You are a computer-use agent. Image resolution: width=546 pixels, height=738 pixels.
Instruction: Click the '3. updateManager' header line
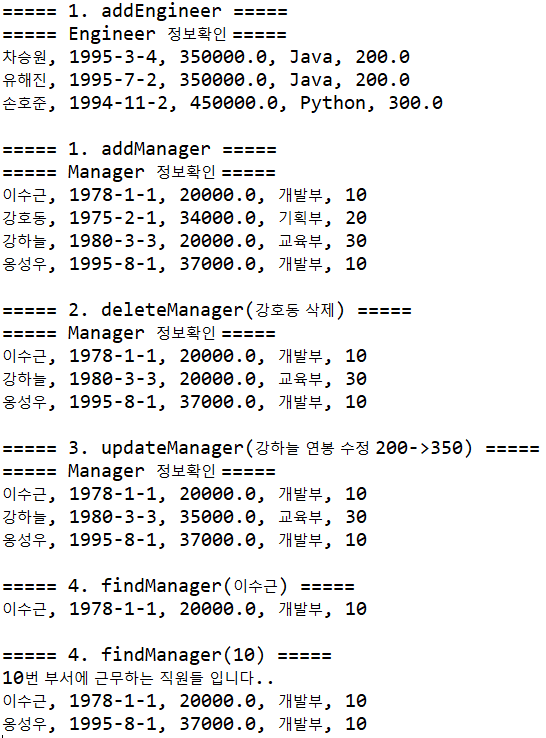pyautogui.click(x=271, y=448)
